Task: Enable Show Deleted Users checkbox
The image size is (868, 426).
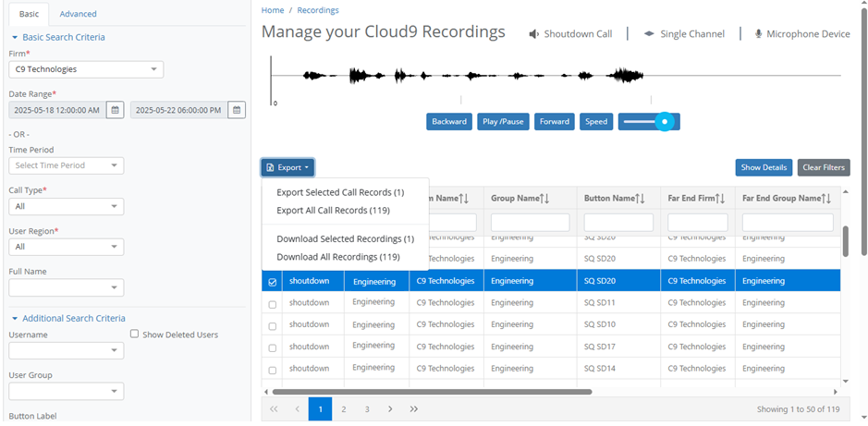Action: (134, 335)
